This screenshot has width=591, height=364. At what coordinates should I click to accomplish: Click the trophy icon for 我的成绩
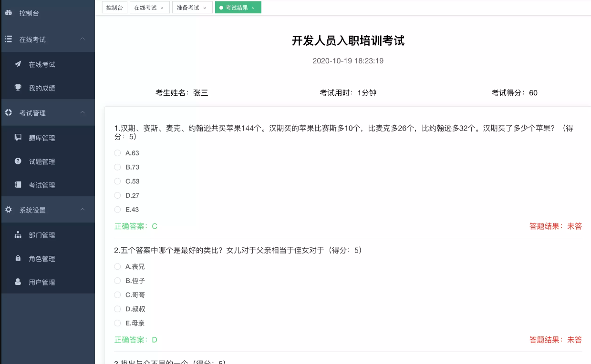(18, 88)
